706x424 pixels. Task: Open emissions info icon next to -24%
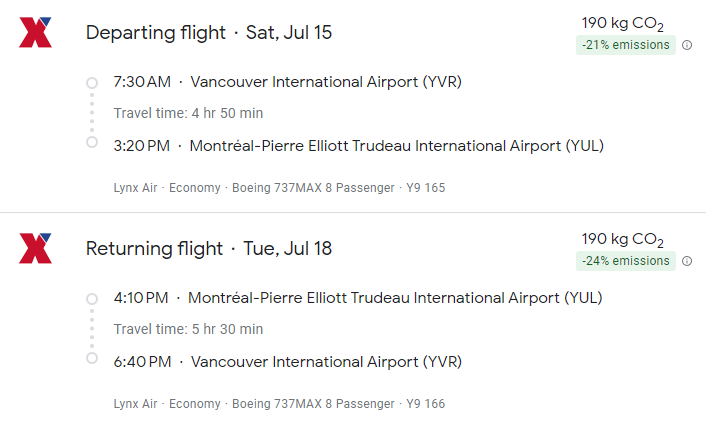[x=687, y=261]
